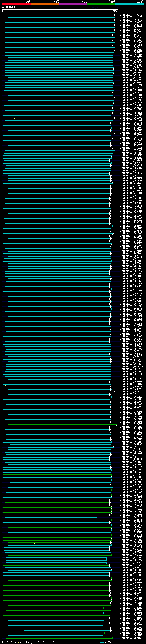146x644 pixels.
Task: Choose the UniRef100_Q801H7 entry
Action: [131, 635]
